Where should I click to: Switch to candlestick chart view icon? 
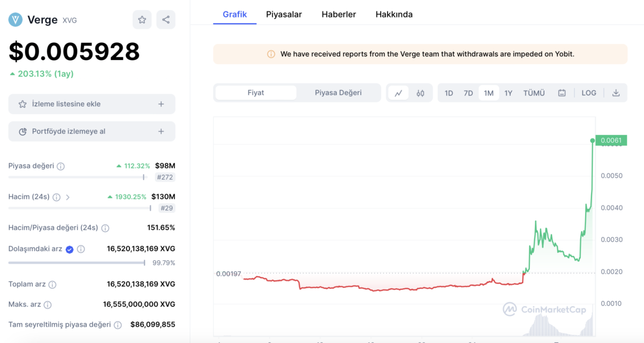[420, 93]
